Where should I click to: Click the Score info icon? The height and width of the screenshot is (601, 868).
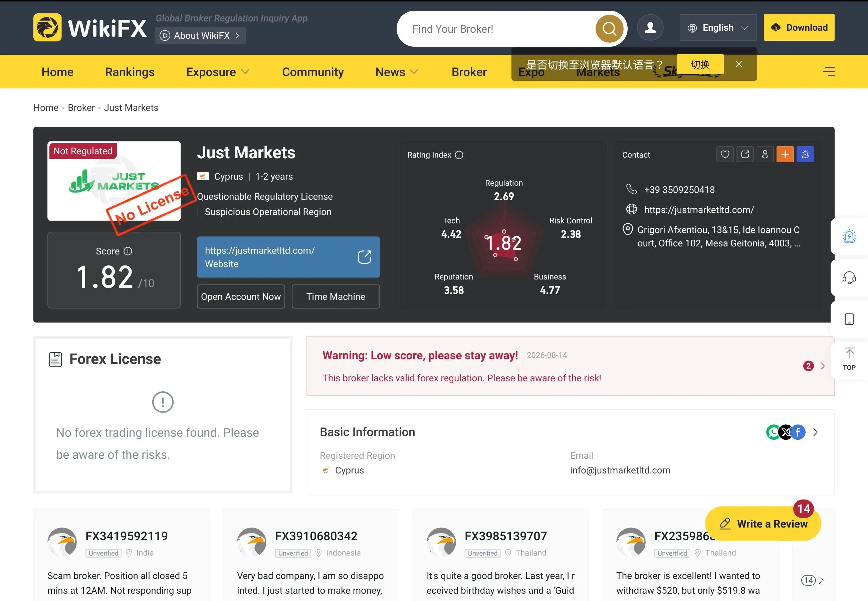tap(128, 251)
